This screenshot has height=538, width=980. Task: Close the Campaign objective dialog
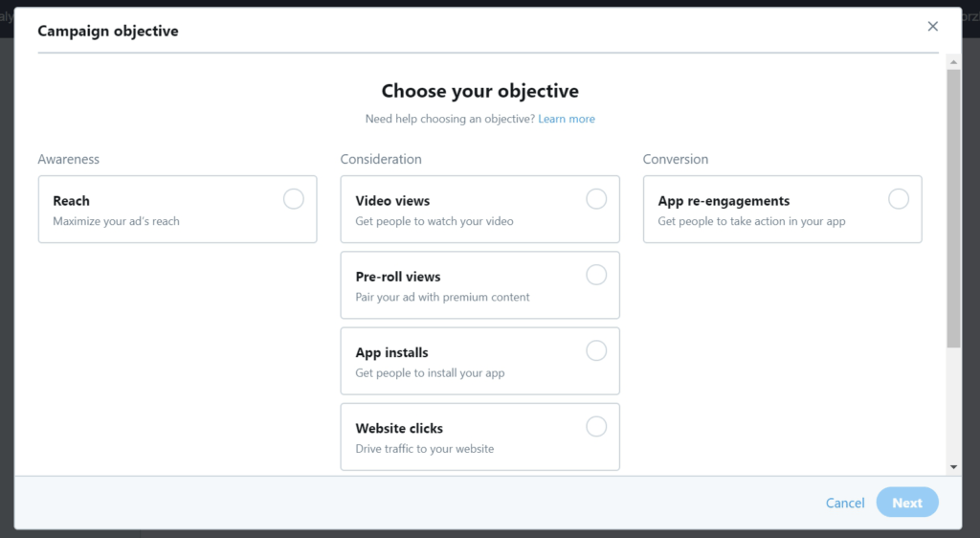click(x=932, y=26)
